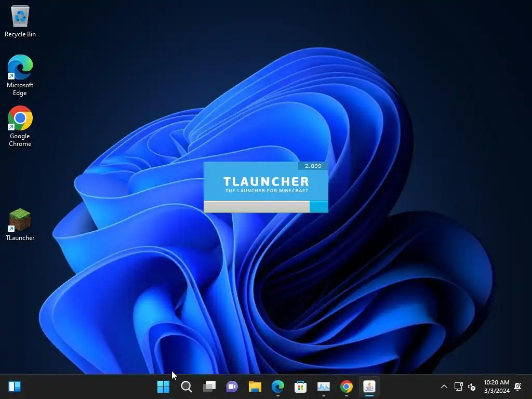This screenshot has height=399, width=532.
Task: Click the Java TLauncher taskbar icon
Action: (369, 387)
